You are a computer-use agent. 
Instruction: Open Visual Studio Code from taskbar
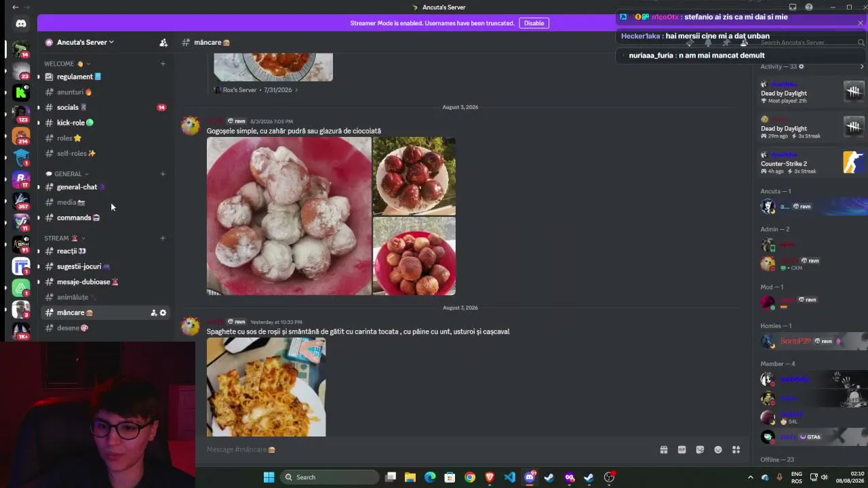pyautogui.click(x=509, y=477)
